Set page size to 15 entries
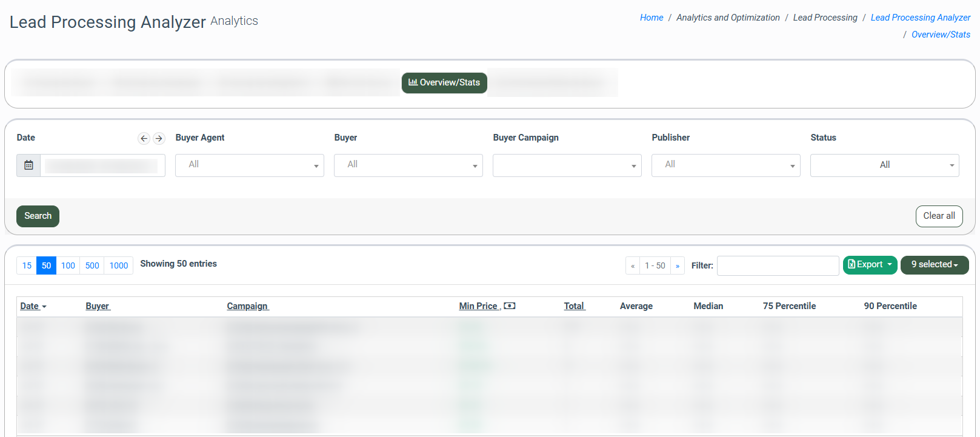980x437 pixels. pos(27,265)
